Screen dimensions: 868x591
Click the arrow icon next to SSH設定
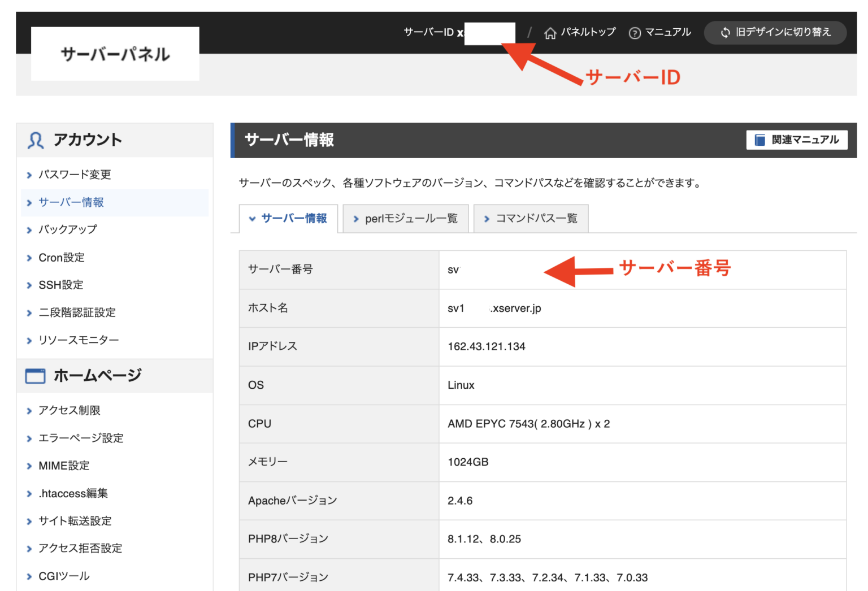click(29, 285)
